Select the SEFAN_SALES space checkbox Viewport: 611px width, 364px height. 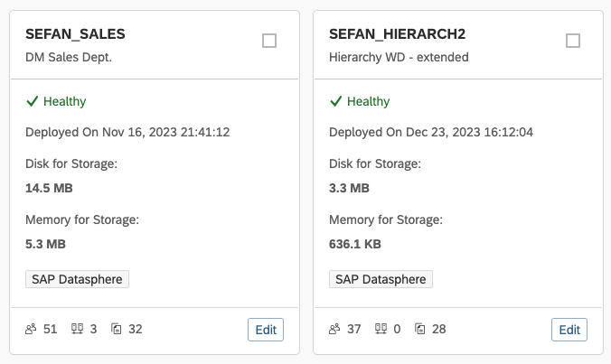click(269, 41)
